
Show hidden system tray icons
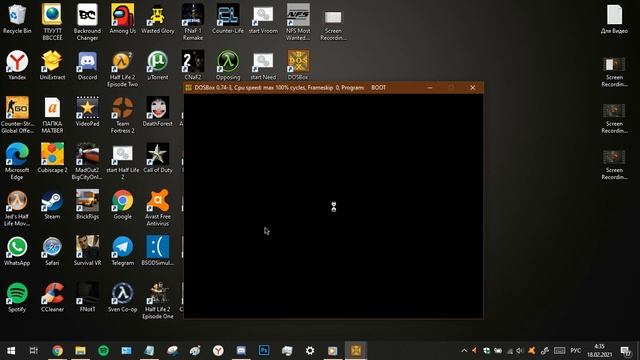[464, 351]
